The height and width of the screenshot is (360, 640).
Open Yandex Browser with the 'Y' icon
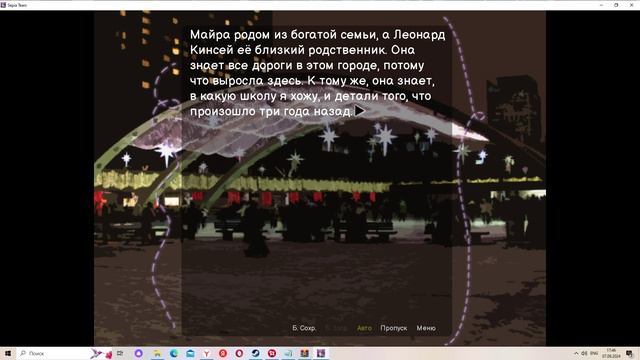click(x=207, y=353)
